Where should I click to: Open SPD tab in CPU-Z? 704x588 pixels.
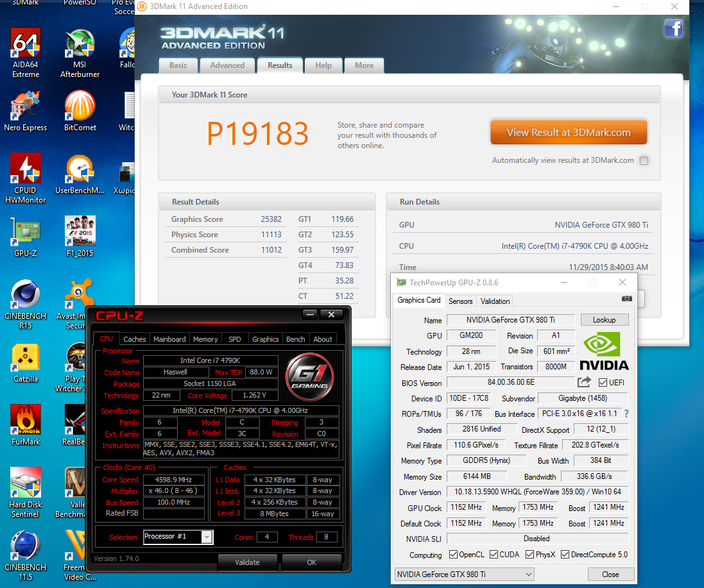click(235, 339)
